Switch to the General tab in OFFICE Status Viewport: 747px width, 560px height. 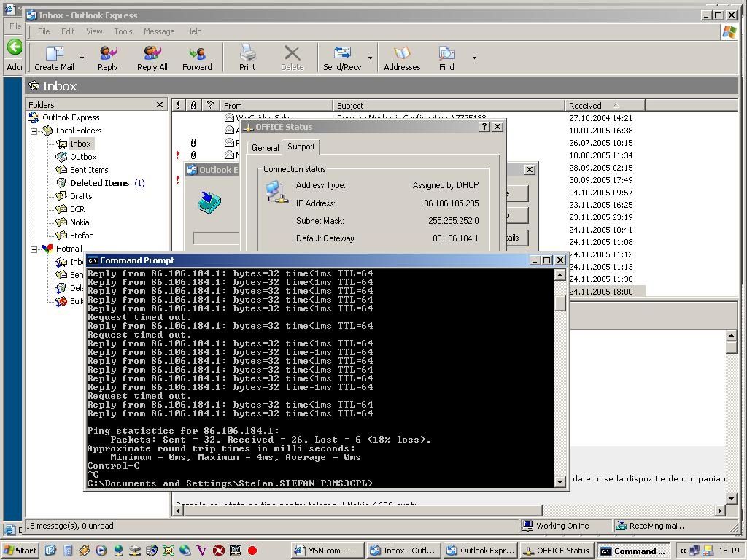[x=265, y=147]
